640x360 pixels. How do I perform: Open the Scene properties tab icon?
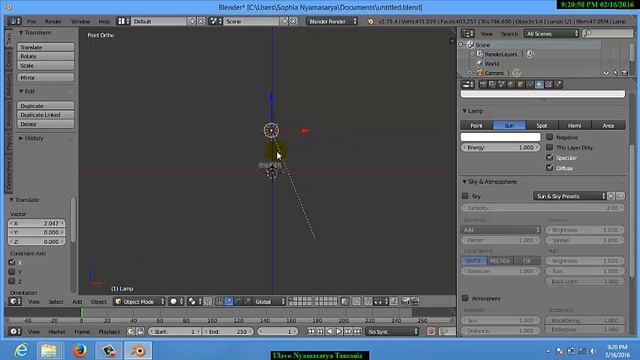click(x=502, y=84)
